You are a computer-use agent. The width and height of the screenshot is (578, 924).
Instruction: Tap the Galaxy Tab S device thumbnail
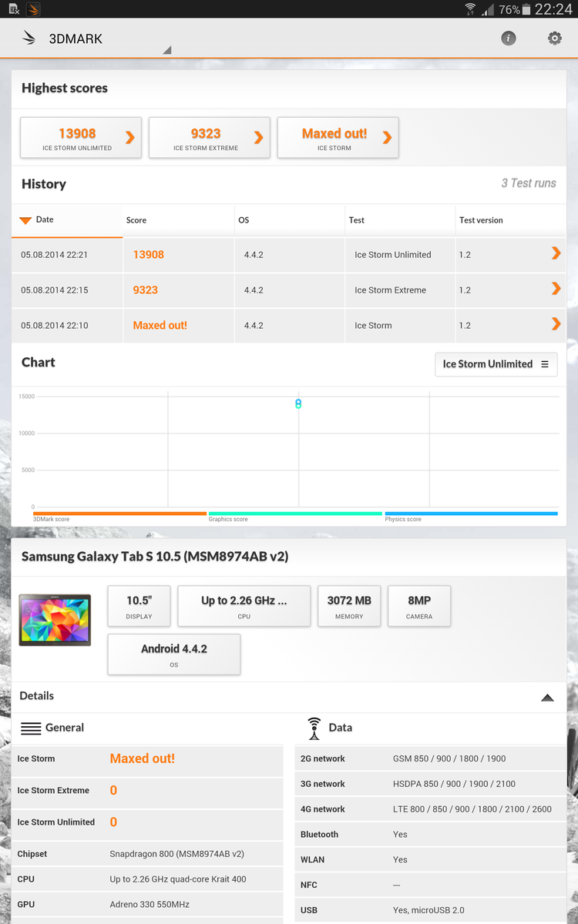click(55, 620)
